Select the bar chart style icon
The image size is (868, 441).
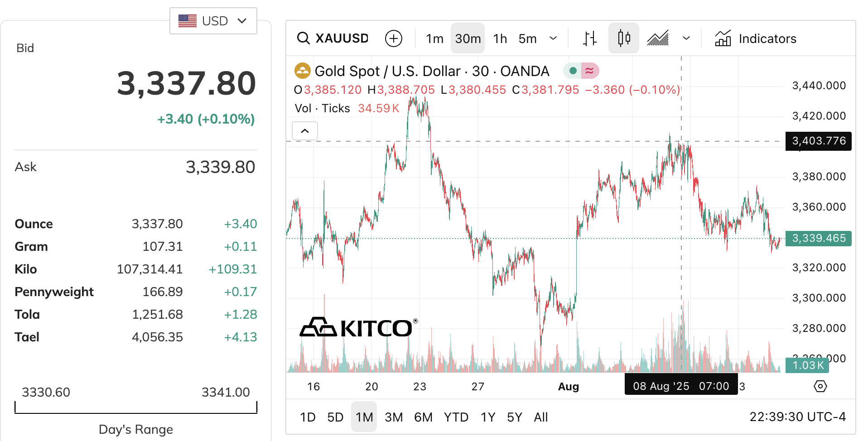[x=589, y=38]
